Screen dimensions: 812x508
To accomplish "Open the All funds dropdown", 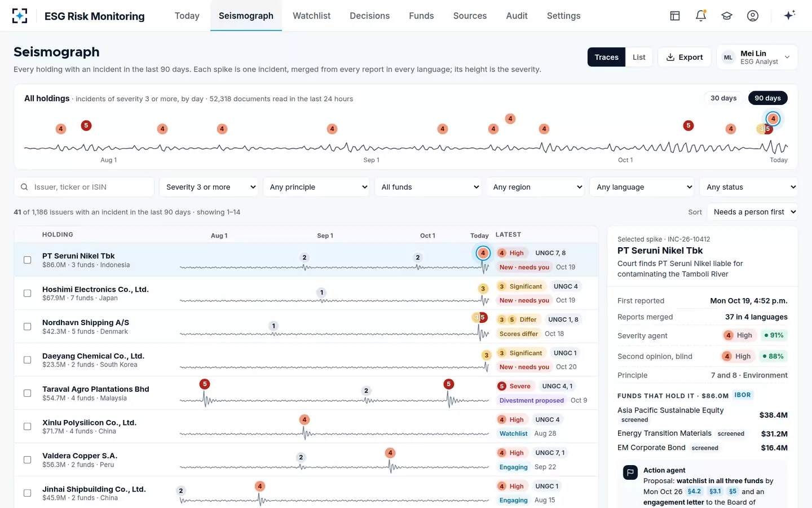I will 429,187.
